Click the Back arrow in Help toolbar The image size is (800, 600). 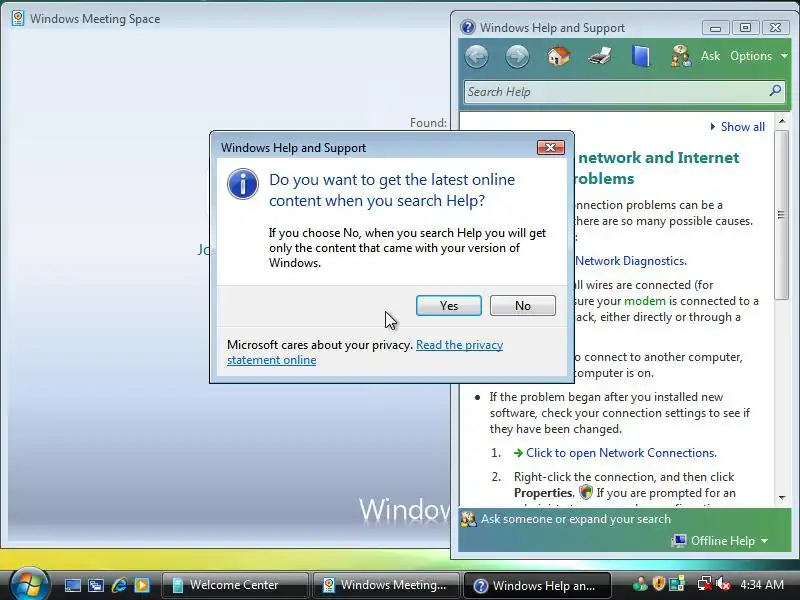click(x=477, y=56)
